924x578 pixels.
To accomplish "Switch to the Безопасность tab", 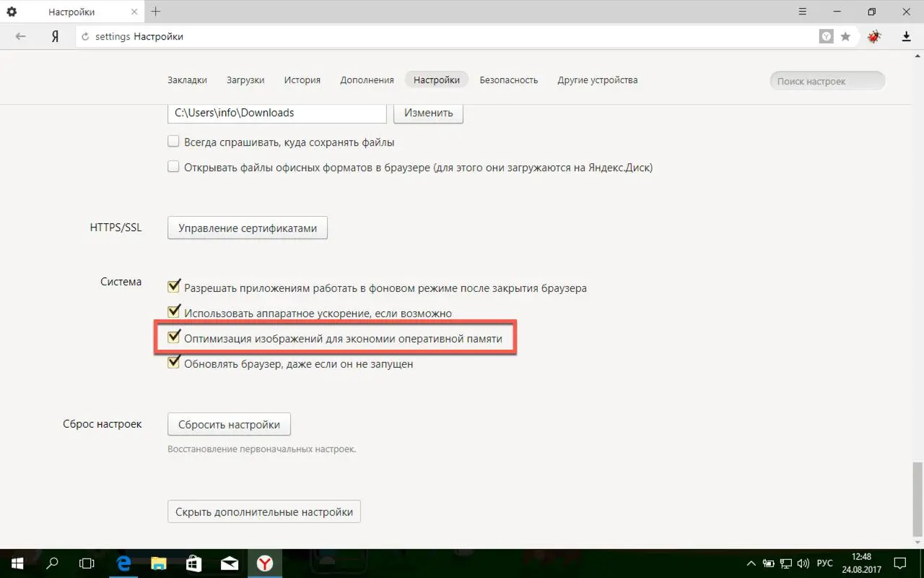I will pyautogui.click(x=509, y=80).
